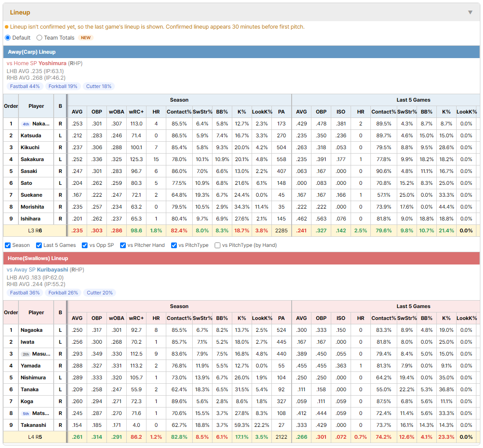
Task: Click the Fastball 36% pitch tag
Action: [x=25, y=293]
